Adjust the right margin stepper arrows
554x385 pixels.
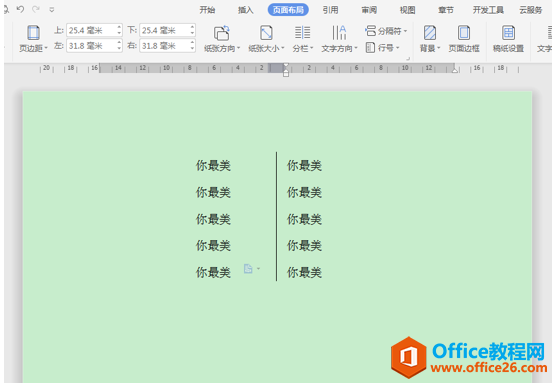point(193,46)
